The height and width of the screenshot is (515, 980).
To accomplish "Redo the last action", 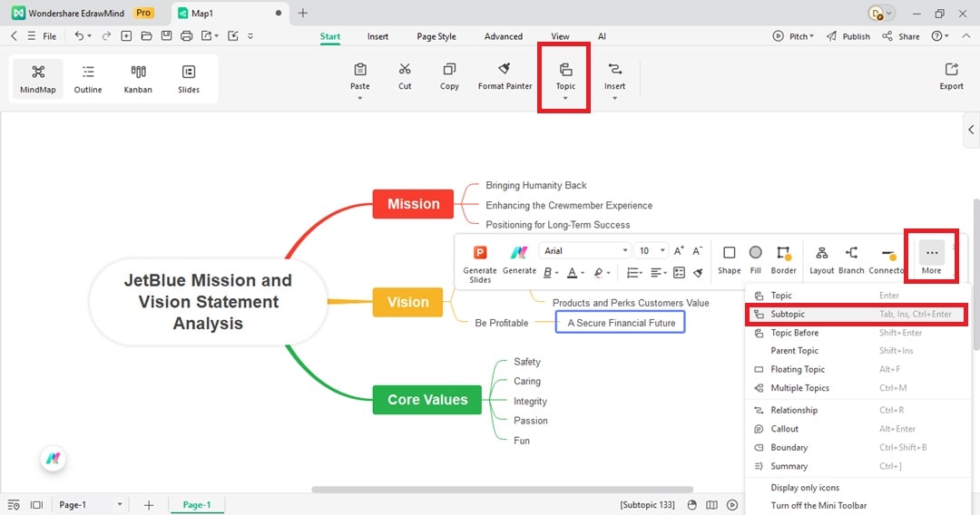I will 106,36.
